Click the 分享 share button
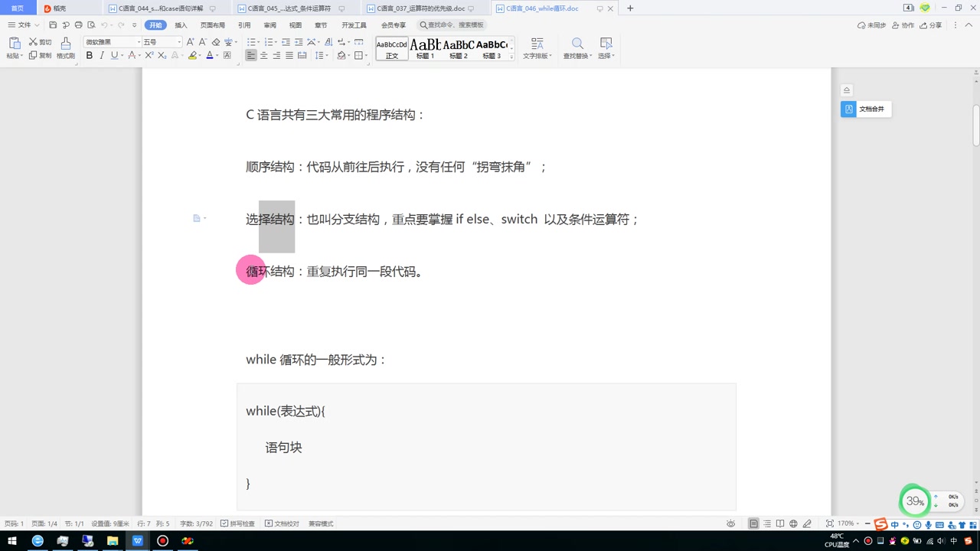This screenshot has width=980, height=551. pos(931,25)
